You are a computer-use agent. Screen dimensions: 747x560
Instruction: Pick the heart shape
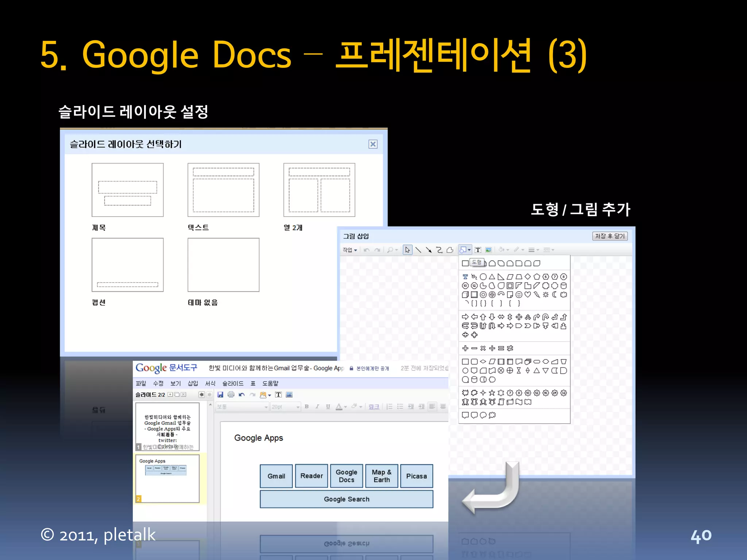[x=528, y=295]
